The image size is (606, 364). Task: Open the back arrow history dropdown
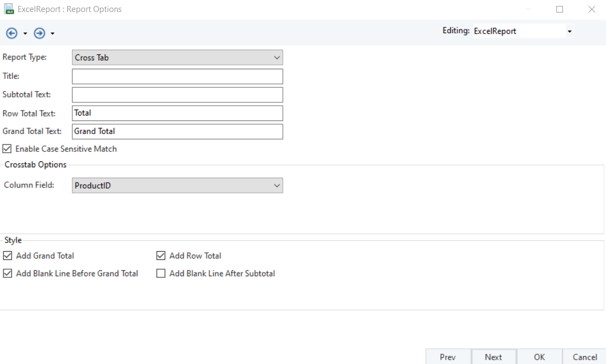point(25,34)
